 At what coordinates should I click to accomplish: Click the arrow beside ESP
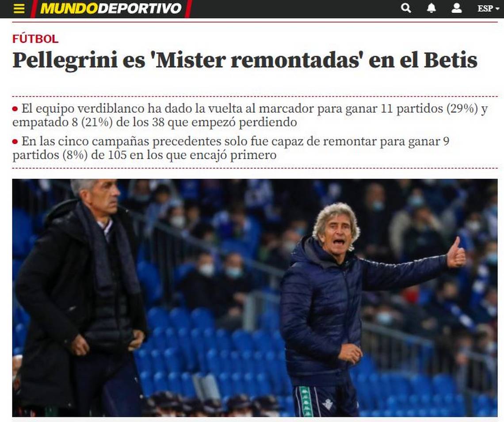(497, 9)
